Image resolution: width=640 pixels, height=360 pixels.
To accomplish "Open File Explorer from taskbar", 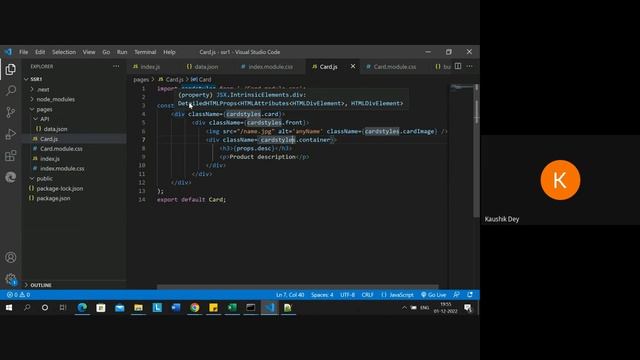I will point(138,308).
